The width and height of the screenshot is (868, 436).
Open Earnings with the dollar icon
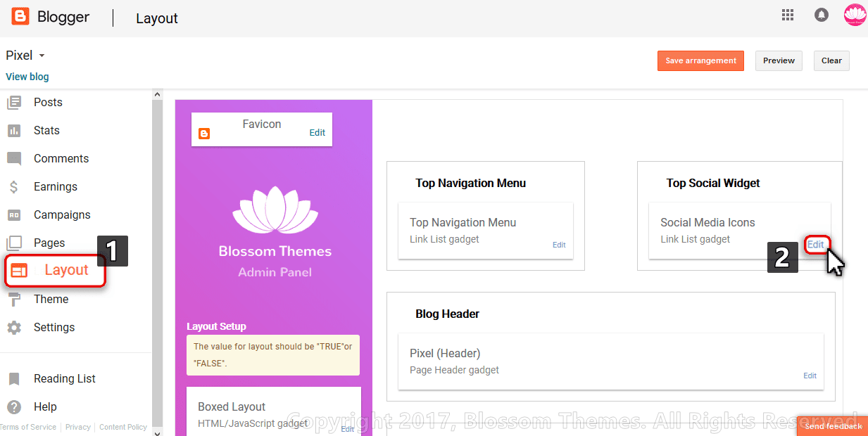[x=14, y=187]
